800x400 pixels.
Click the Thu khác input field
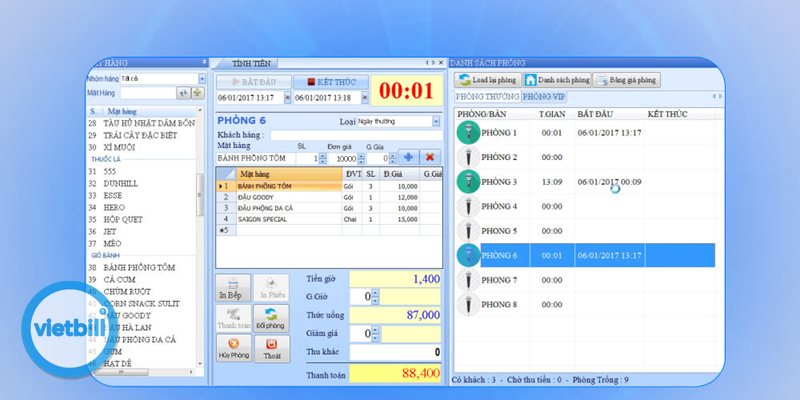coord(395,352)
